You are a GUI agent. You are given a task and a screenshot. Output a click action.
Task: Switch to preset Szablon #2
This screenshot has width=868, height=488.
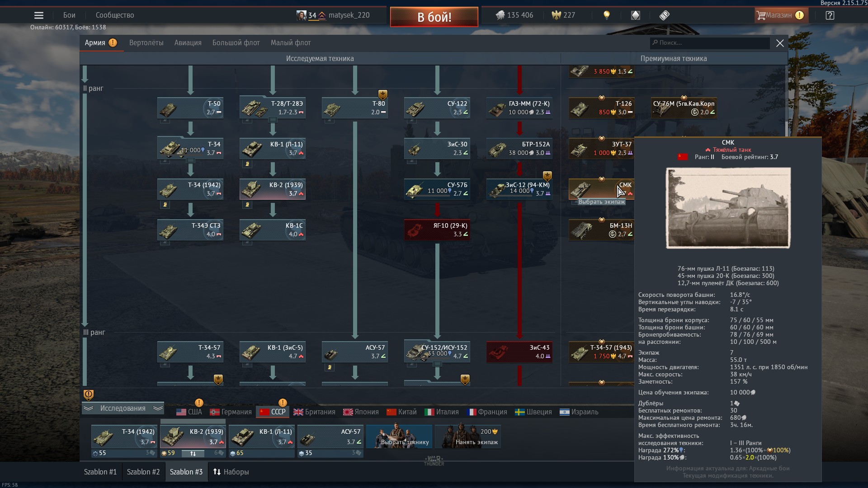pyautogui.click(x=143, y=472)
